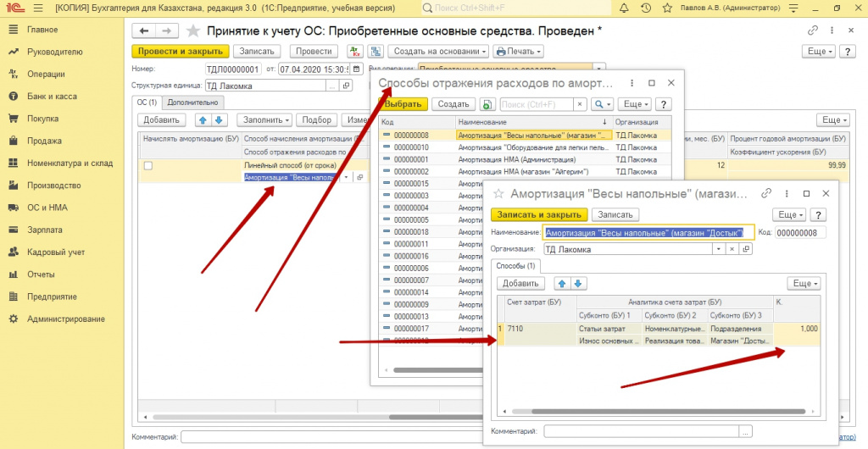Expand Организация dropdown in Амортизация window
Viewport: 868px width, 449px height.
[719, 249]
